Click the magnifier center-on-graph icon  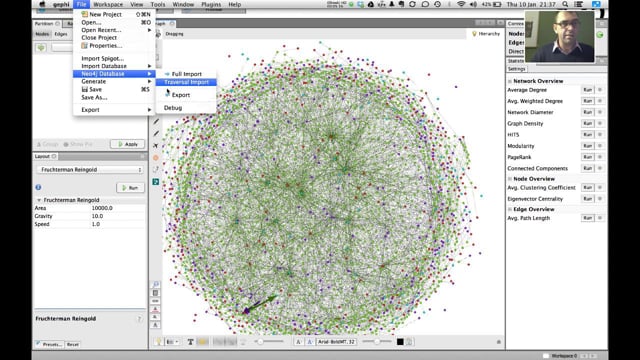click(156, 284)
